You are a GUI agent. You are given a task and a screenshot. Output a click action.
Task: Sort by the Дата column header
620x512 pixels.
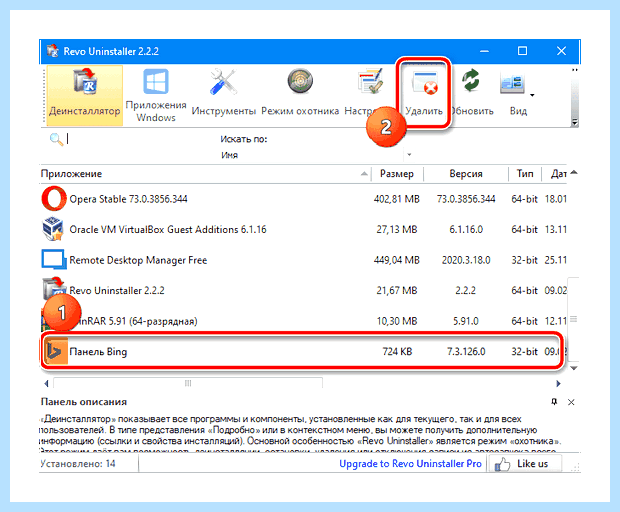point(558,174)
